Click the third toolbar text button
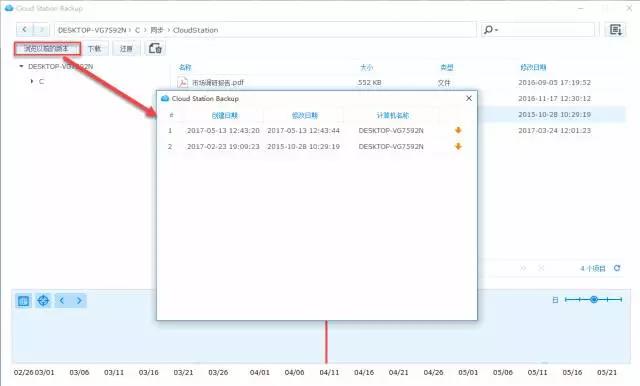640x386 pixels. (126, 49)
